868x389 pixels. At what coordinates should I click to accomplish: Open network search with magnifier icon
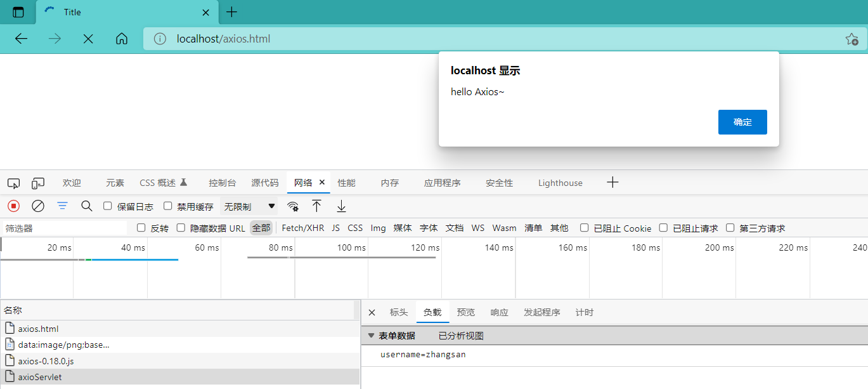point(87,206)
